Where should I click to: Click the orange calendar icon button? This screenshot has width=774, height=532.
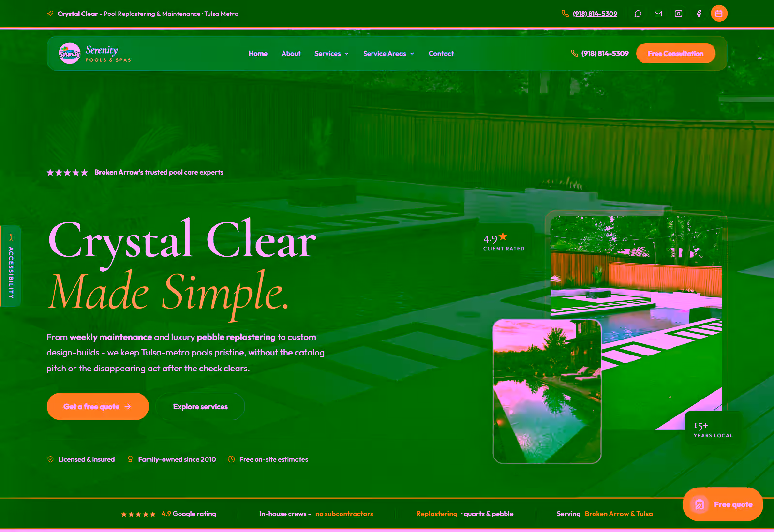(x=719, y=14)
